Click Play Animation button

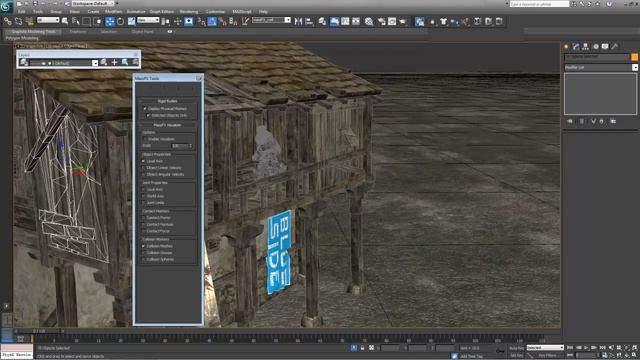[587, 348]
